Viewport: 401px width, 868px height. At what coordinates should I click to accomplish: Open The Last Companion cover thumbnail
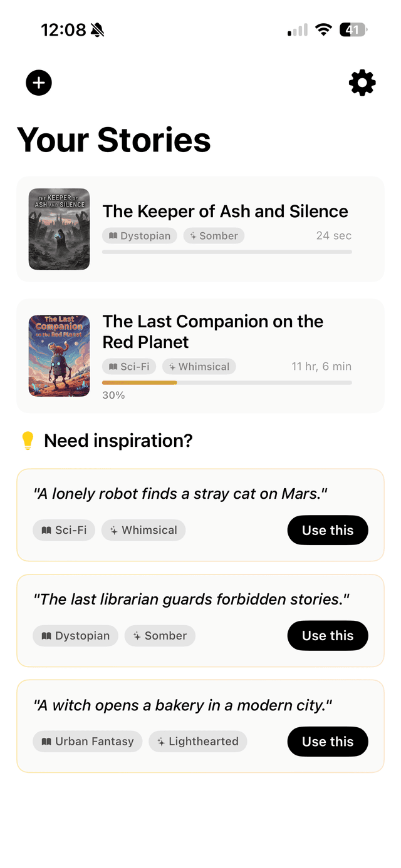click(59, 355)
